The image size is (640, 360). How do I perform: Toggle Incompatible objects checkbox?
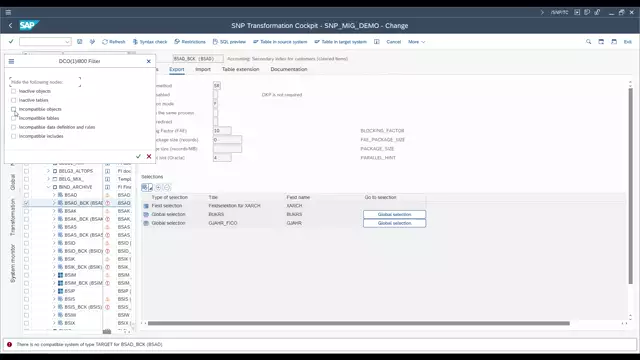pyautogui.click(x=13, y=109)
